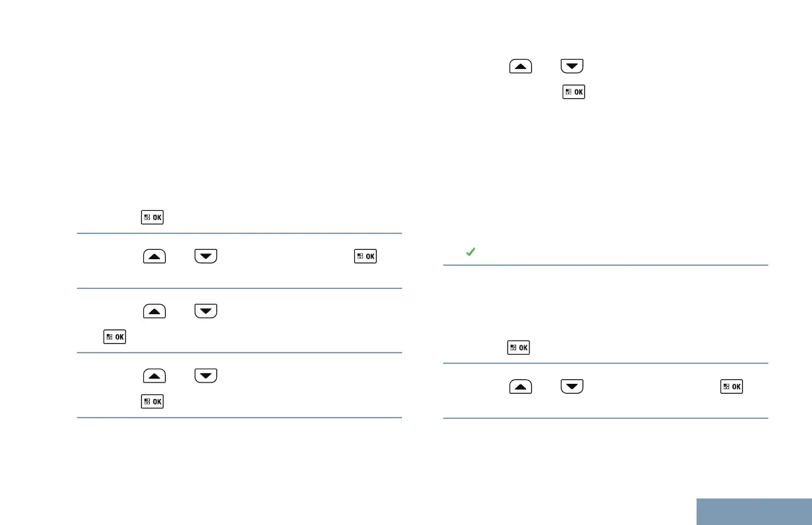Click the down arrow in the left column's second step
812x525 pixels.
pos(206,256)
